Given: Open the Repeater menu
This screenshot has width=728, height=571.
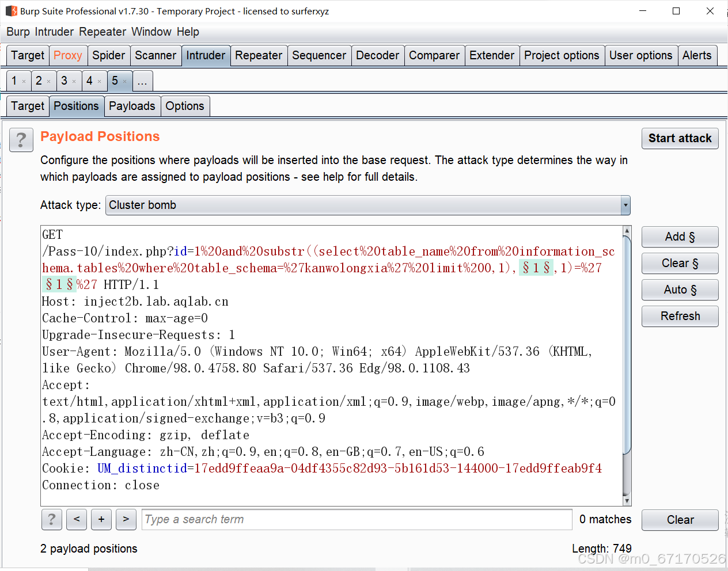Looking at the screenshot, I should coord(103,32).
